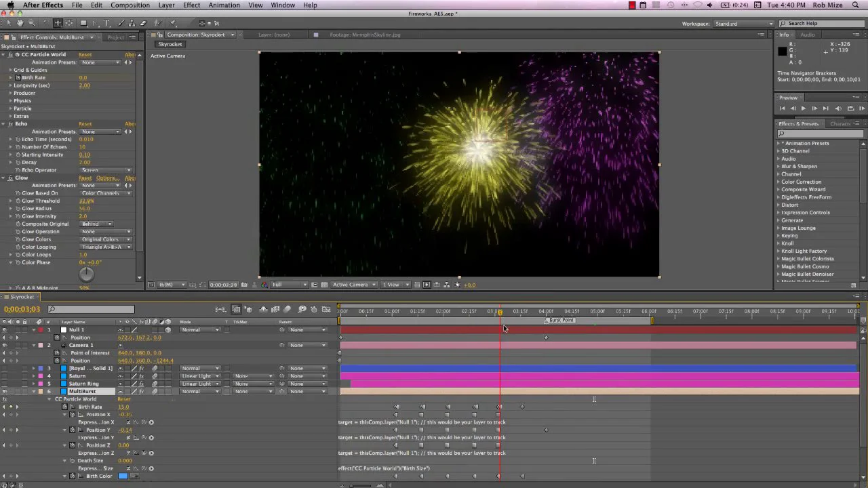Screen dimensions: 868x488
Task: Open the Effect menu
Action: [192, 5]
